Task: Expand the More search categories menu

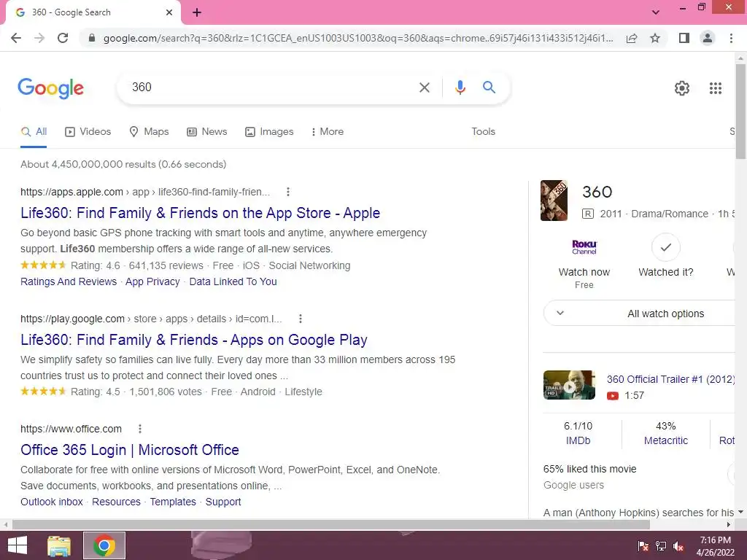Action: click(328, 132)
